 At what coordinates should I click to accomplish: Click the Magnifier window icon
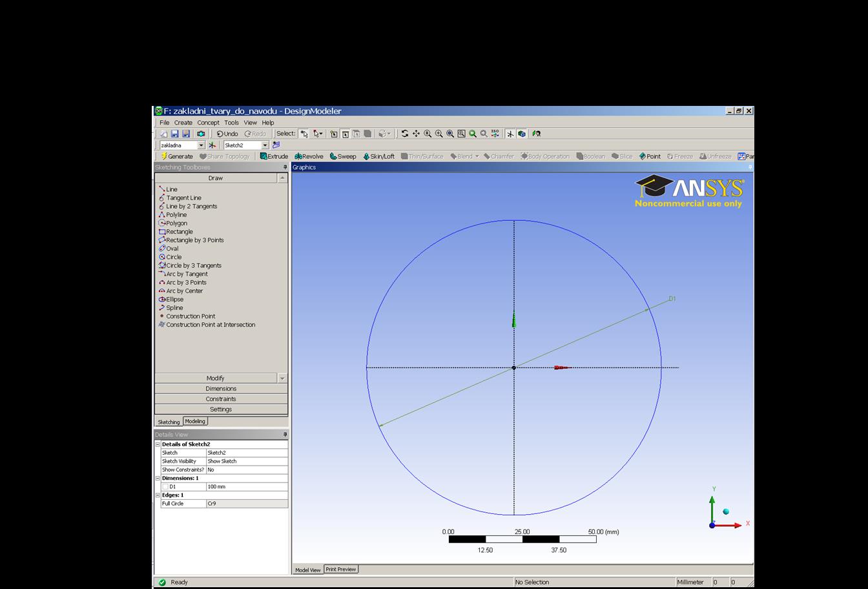pyautogui.click(x=461, y=134)
